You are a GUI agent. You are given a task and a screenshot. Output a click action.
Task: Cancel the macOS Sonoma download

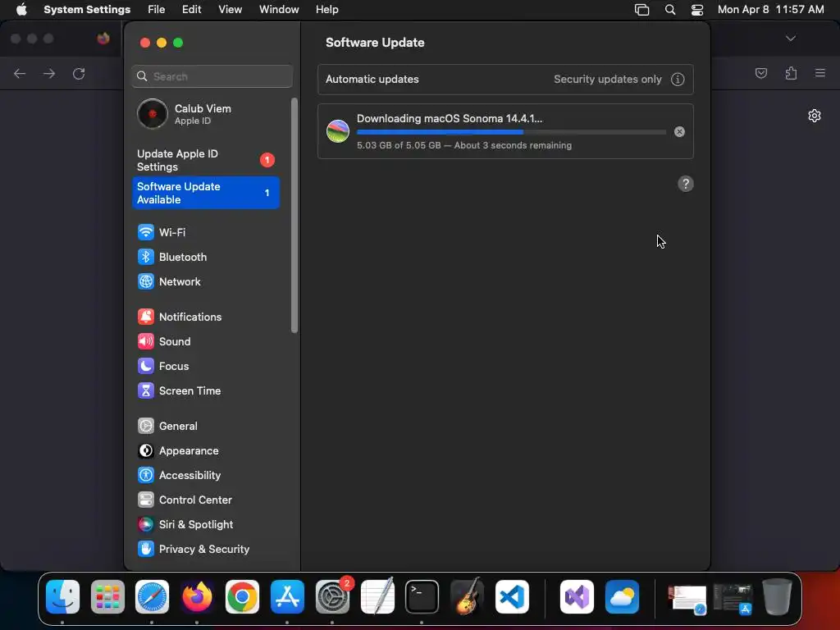point(679,132)
